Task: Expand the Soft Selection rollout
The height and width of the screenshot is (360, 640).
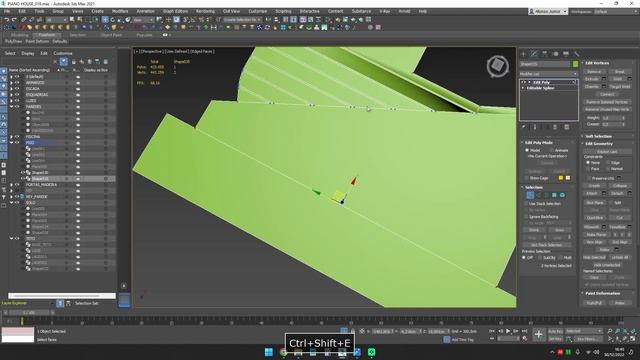Action: tap(598, 136)
